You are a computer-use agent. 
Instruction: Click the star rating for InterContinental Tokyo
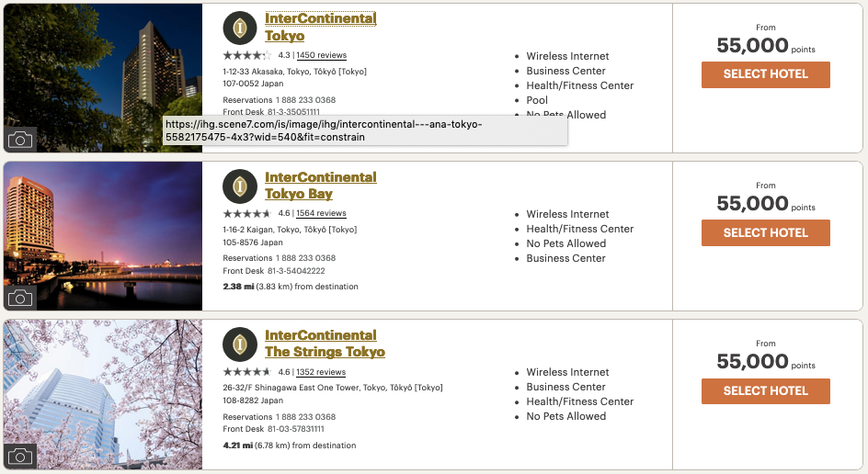pyautogui.click(x=247, y=56)
